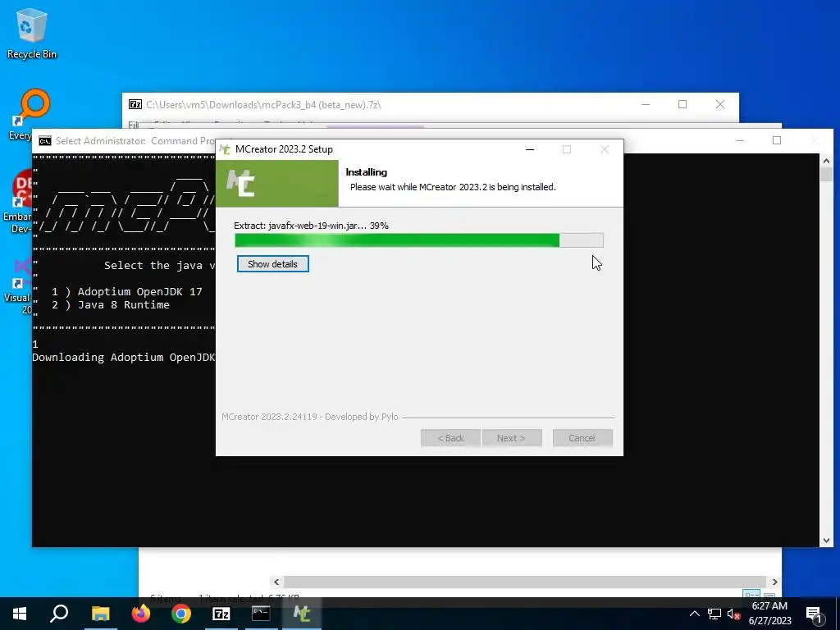
Task: Click the Command Prompt scrollbar down arrow
Action: coord(826,541)
